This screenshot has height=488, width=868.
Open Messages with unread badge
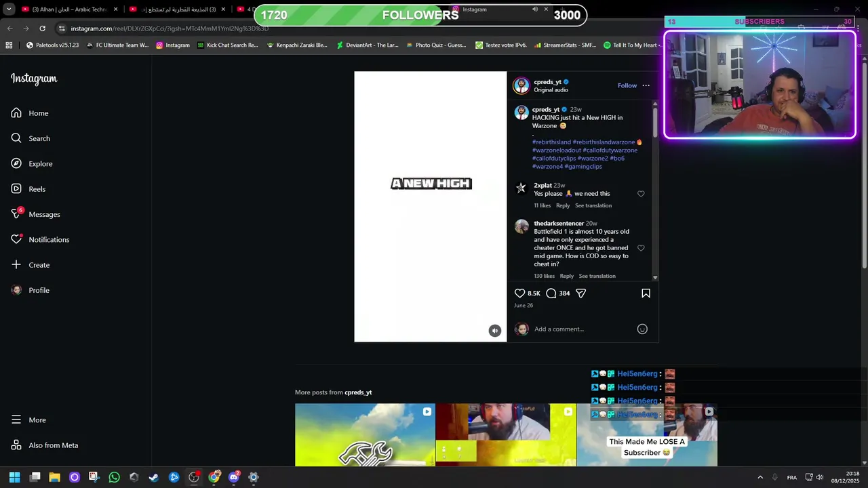point(36,214)
